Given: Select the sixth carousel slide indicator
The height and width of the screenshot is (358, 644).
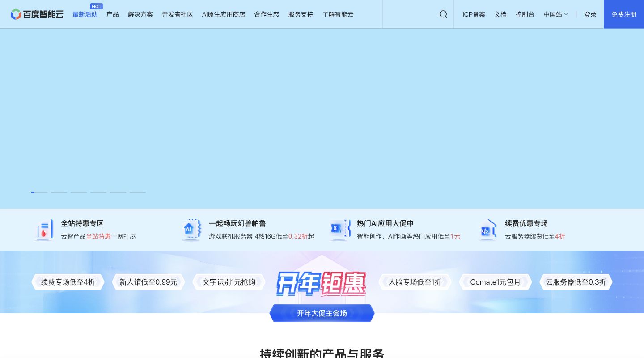Looking at the screenshot, I should tap(138, 192).
